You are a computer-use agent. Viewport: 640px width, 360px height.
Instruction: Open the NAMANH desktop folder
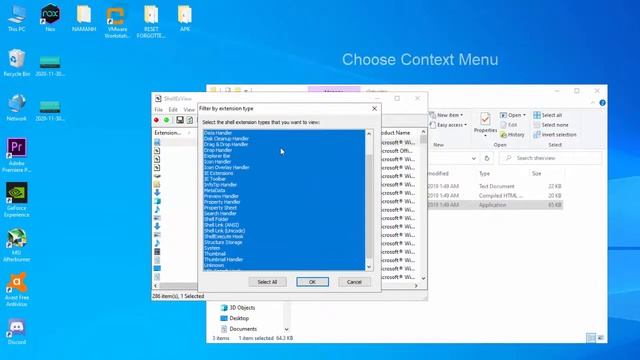pos(84,18)
